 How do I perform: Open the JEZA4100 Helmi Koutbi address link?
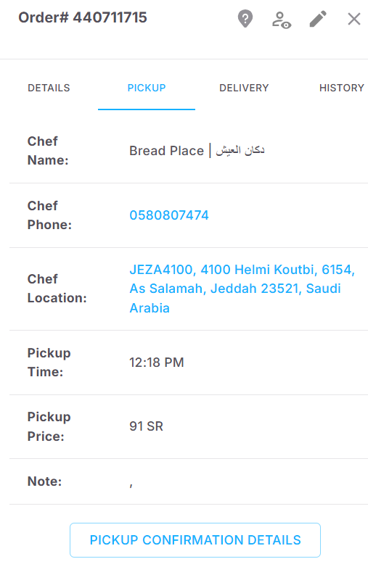pyautogui.click(x=242, y=289)
